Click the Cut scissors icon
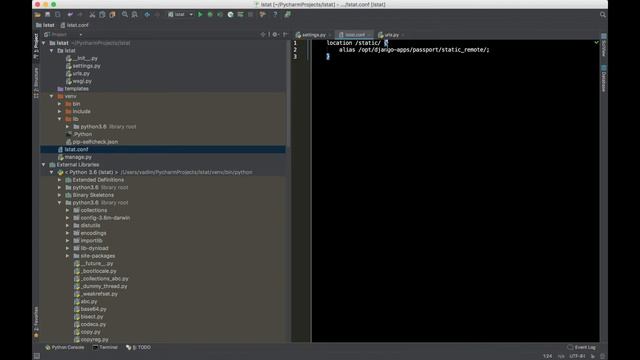Screen dimensions: 640x360 92,14
